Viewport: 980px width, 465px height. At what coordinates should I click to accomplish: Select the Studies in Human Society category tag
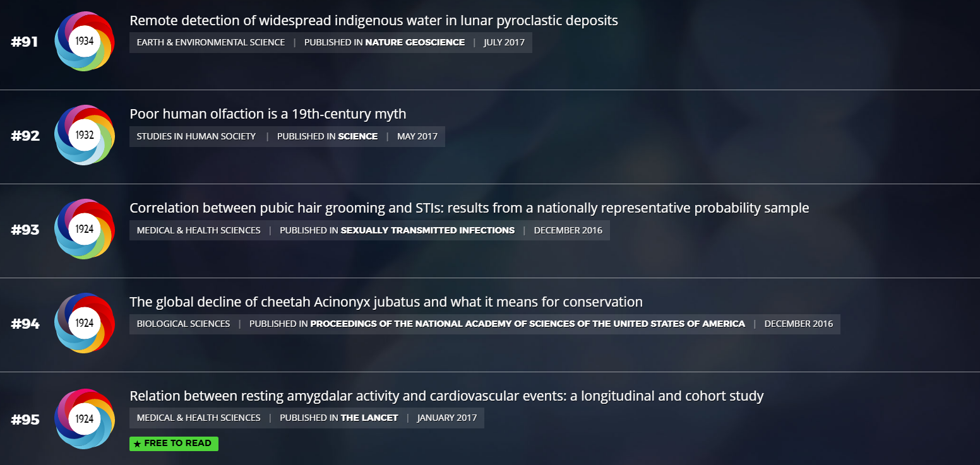196,136
